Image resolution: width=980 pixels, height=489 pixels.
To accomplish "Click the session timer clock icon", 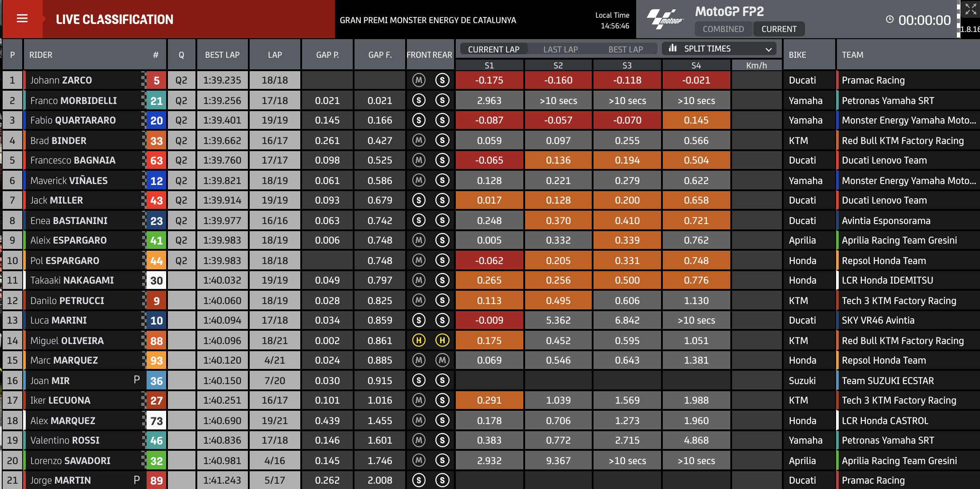I will 889,20.
